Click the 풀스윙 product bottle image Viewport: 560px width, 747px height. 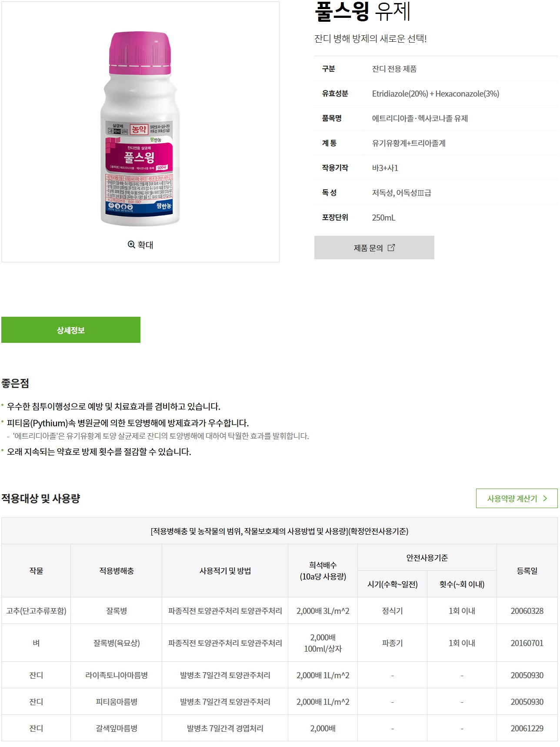pos(140,128)
